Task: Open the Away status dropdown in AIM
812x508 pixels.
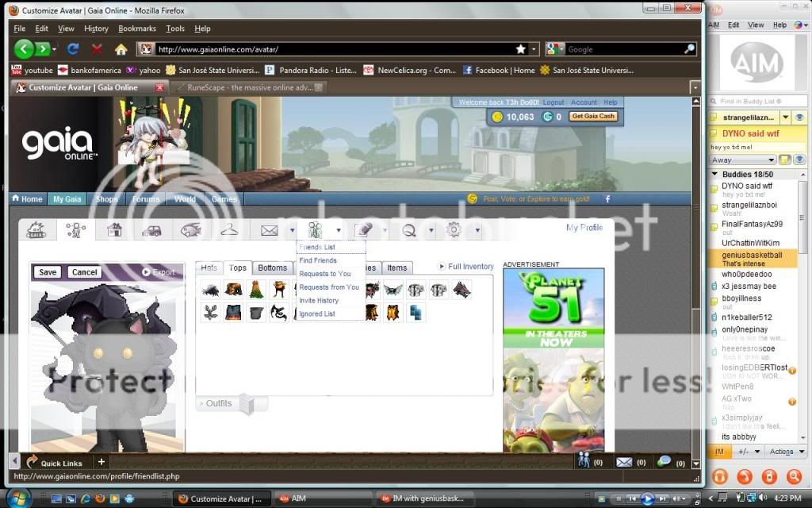Action: (x=743, y=160)
